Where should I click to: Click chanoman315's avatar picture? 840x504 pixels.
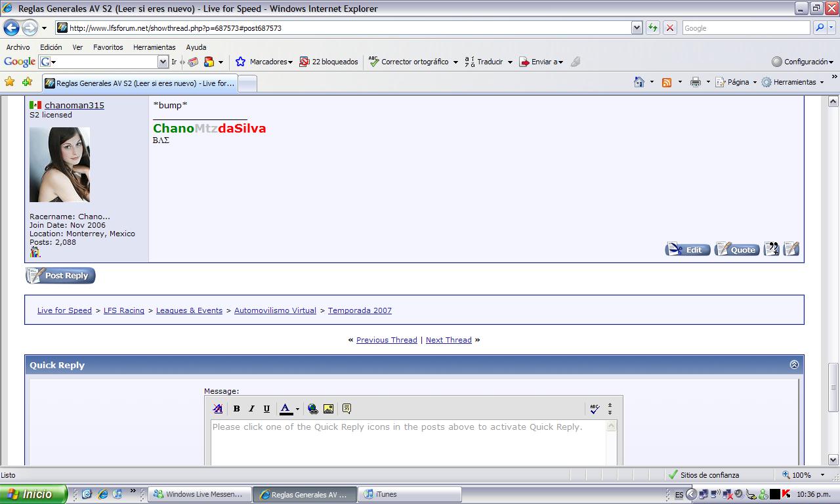60,165
